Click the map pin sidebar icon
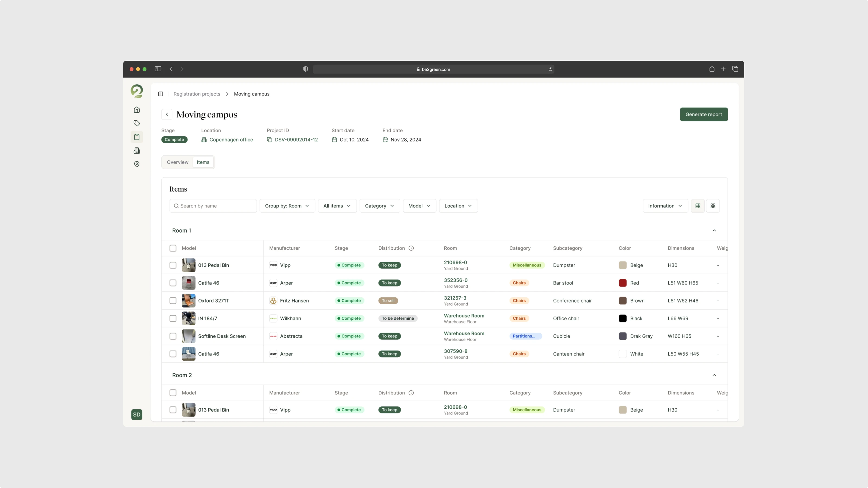 click(136, 164)
